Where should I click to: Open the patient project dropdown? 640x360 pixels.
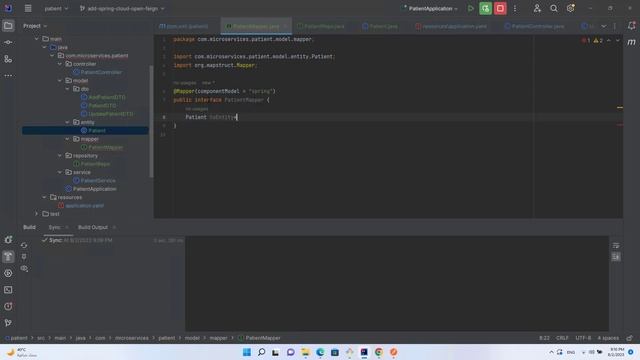tap(56, 9)
